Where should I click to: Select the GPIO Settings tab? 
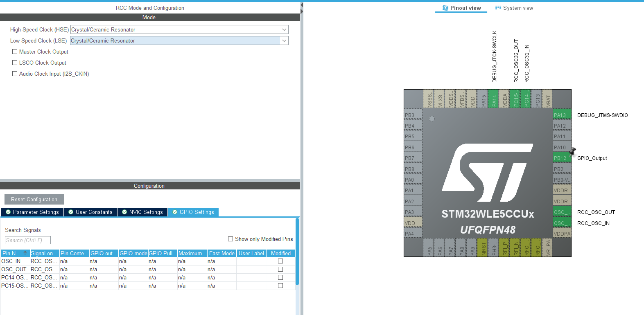193,212
